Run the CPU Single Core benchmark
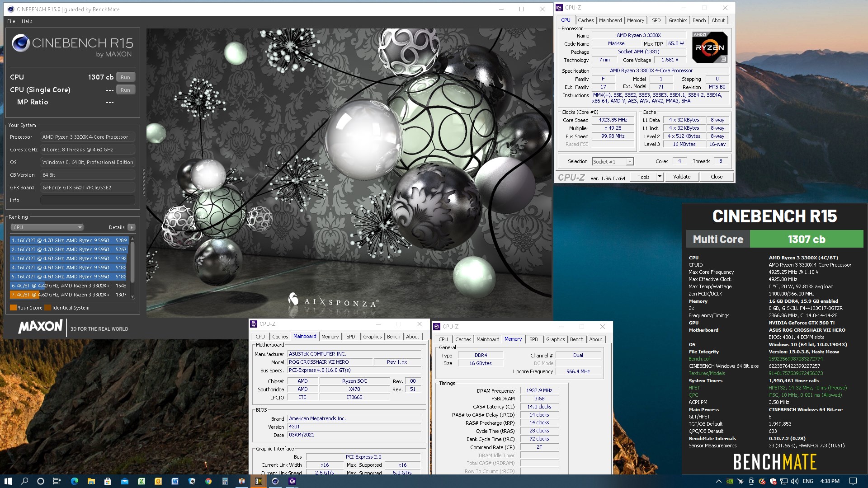Viewport: 868px width, 488px height. pyautogui.click(x=125, y=90)
